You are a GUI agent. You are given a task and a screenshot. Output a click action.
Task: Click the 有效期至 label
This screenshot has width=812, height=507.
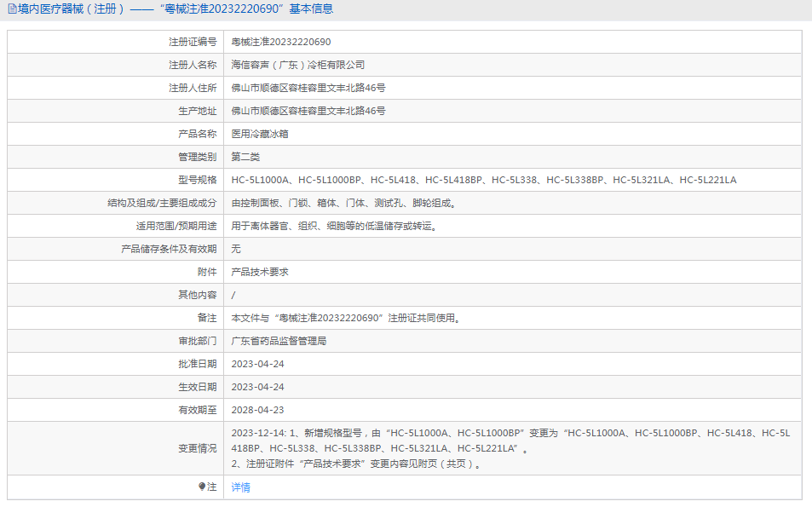pyautogui.click(x=198, y=410)
